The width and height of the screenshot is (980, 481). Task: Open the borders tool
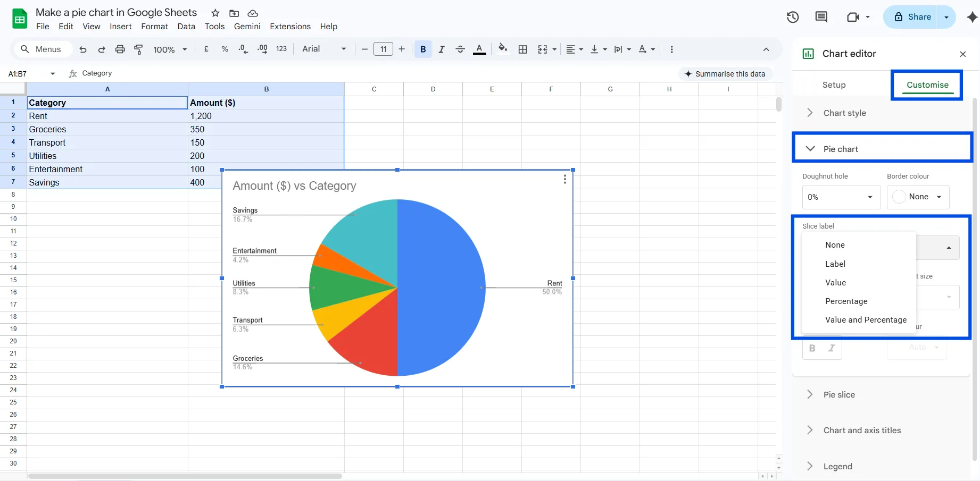(522, 49)
